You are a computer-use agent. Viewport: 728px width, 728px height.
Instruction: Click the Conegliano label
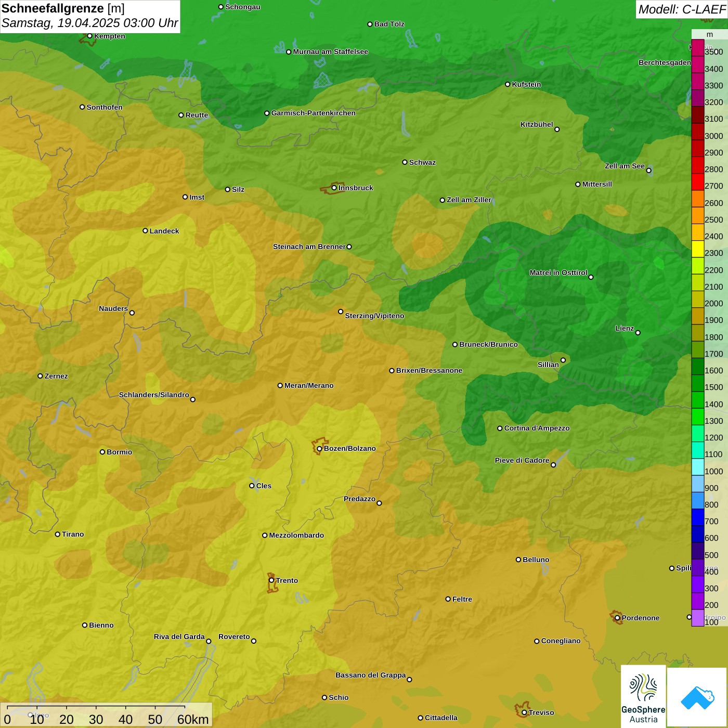coord(561,641)
